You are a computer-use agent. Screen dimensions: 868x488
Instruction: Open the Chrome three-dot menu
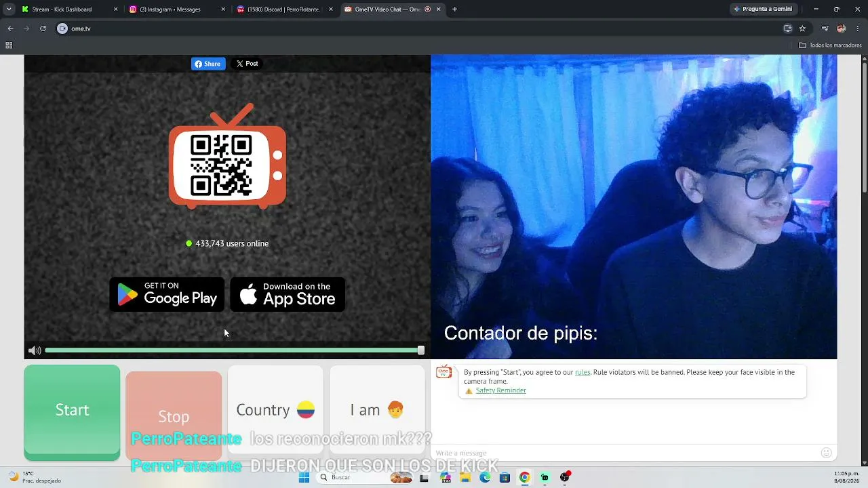point(858,28)
